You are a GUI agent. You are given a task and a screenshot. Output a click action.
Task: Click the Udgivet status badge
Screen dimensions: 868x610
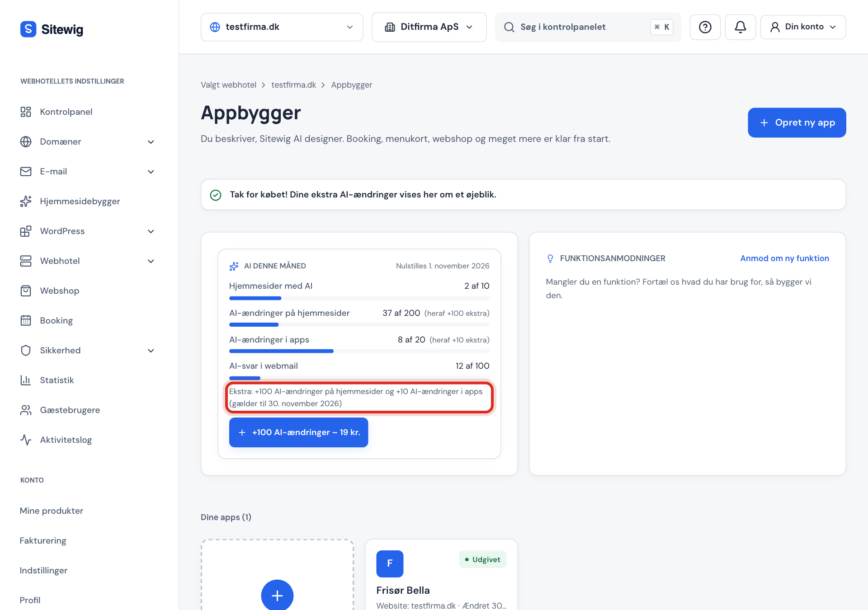[482, 559]
